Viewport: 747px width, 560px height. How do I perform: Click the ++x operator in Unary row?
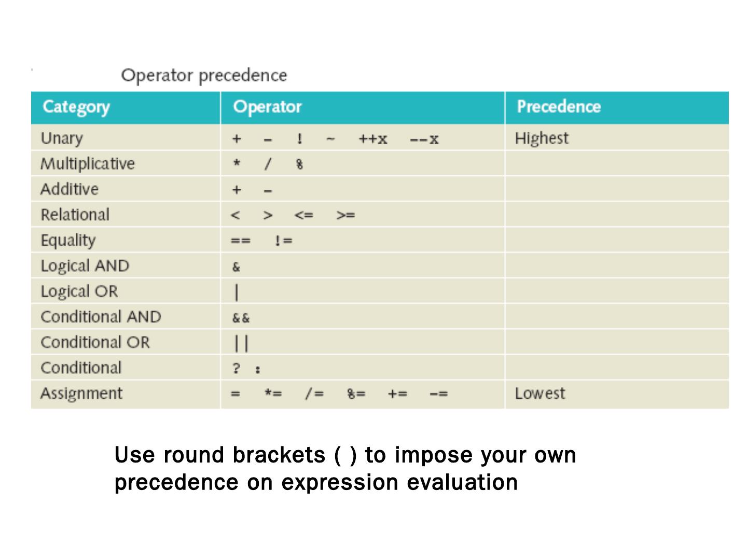pos(373,139)
